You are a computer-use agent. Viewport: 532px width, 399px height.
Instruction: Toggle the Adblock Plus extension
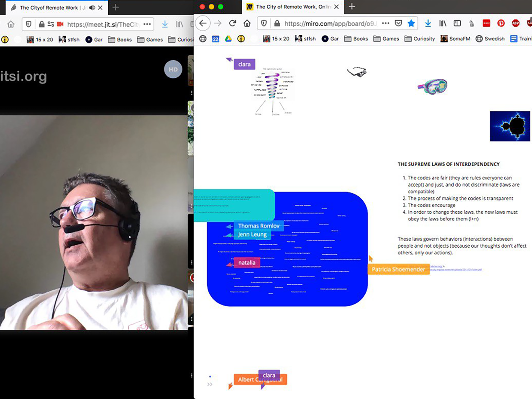coord(515,23)
